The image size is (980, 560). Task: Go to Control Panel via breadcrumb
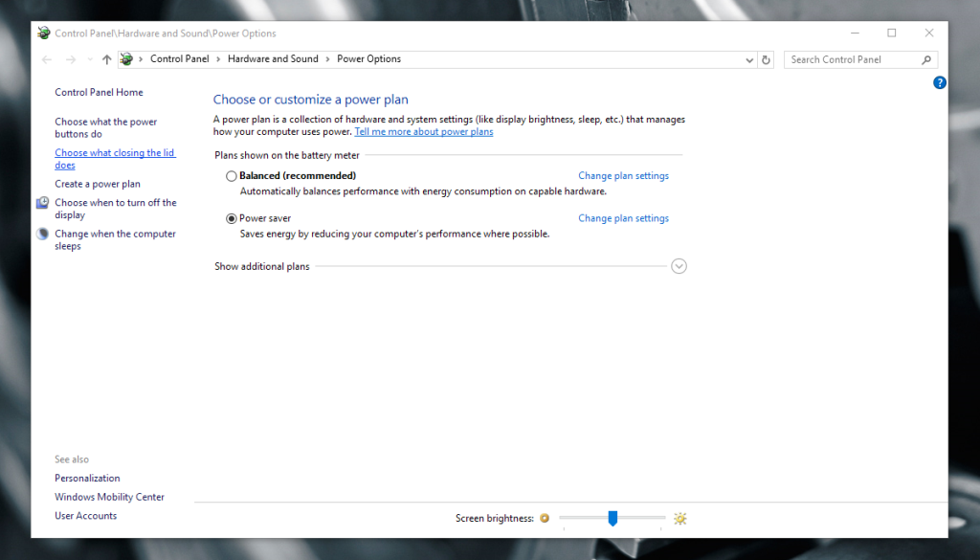point(180,58)
